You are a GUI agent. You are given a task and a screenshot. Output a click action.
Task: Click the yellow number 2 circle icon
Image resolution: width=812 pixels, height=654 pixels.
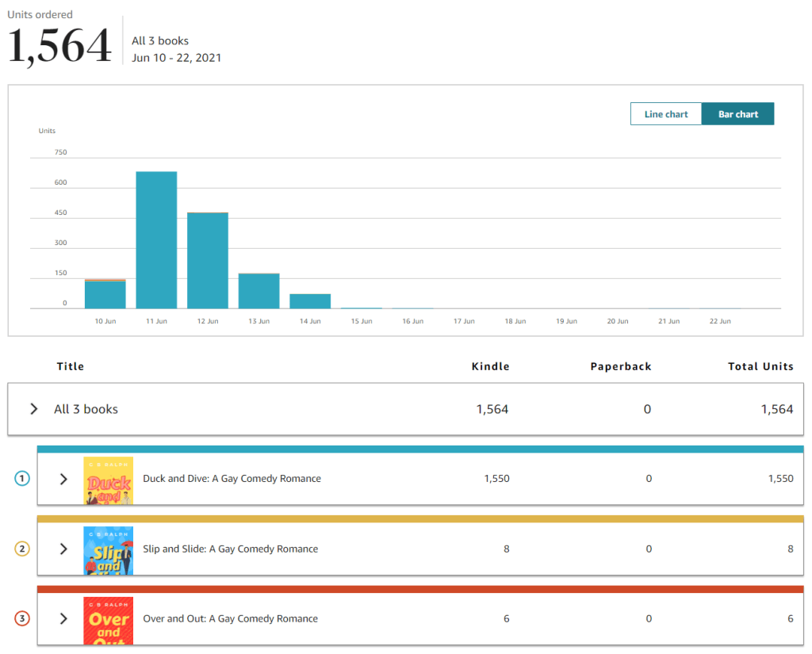click(22, 549)
